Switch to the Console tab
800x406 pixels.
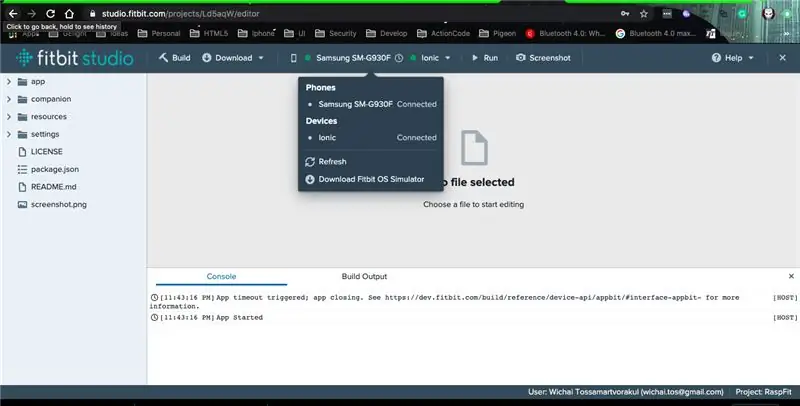[x=221, y=276]
